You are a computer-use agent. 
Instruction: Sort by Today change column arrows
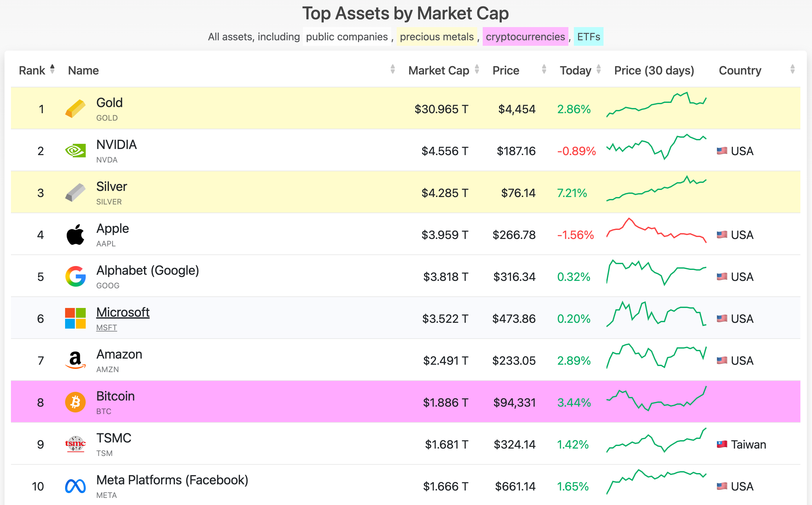click(599, 69)
